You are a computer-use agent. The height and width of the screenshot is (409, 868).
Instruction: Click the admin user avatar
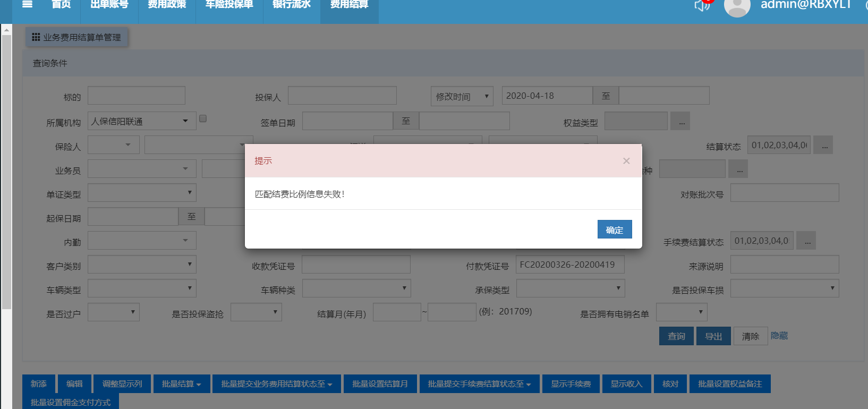click(x=737, y=6)
